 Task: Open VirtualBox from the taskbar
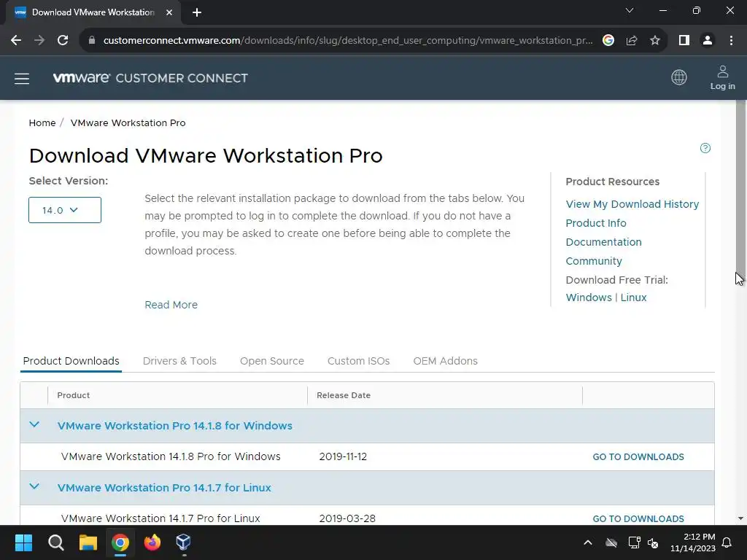[183, 542]
